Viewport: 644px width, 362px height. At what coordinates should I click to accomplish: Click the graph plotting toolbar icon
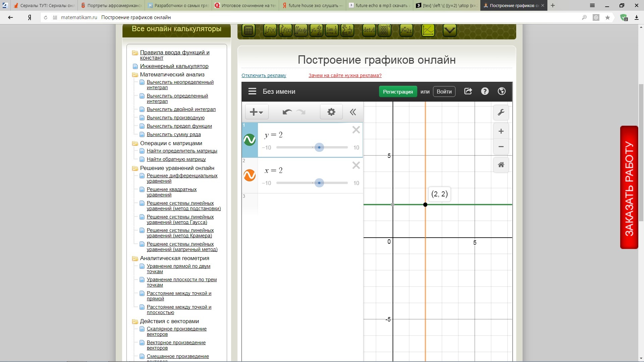coord(428,31)
